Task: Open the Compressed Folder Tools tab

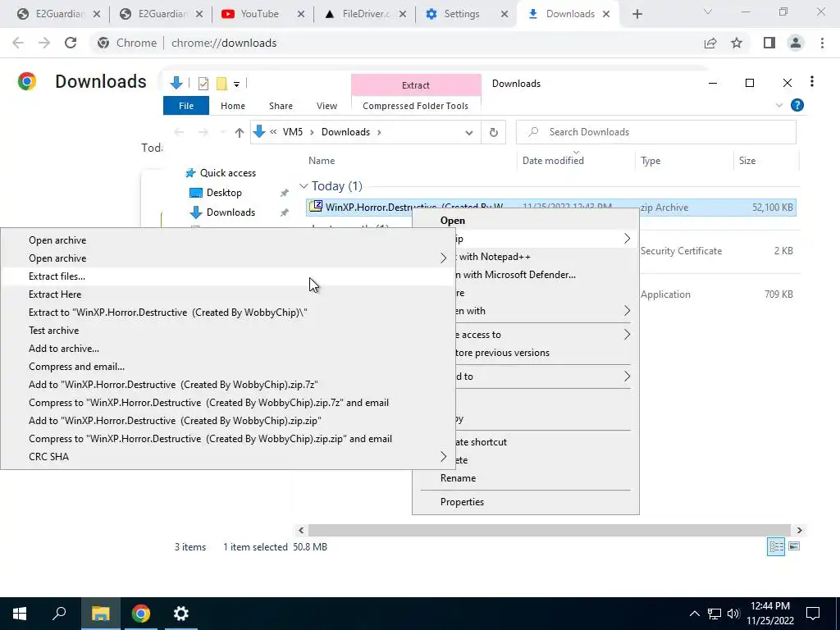Action: (416, 106)
